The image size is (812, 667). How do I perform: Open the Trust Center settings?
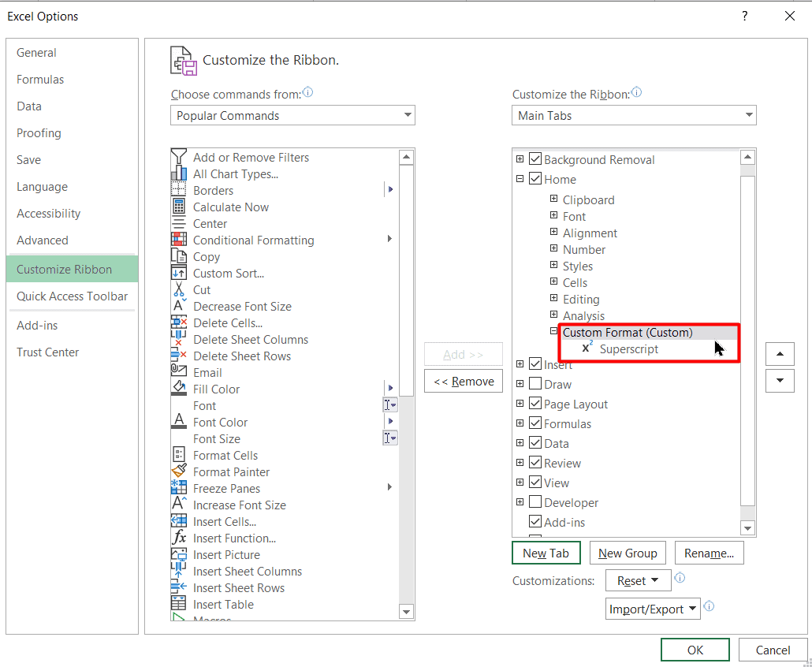47,352
